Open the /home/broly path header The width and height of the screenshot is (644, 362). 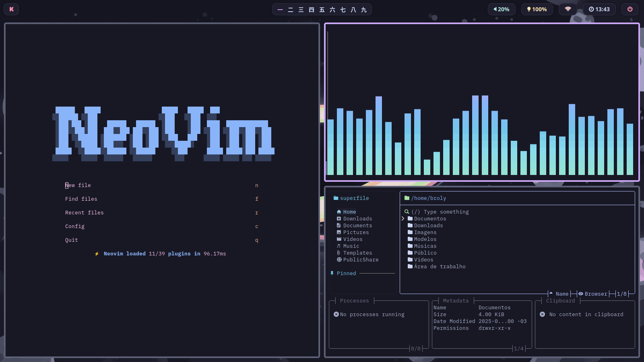pos(428,198)
